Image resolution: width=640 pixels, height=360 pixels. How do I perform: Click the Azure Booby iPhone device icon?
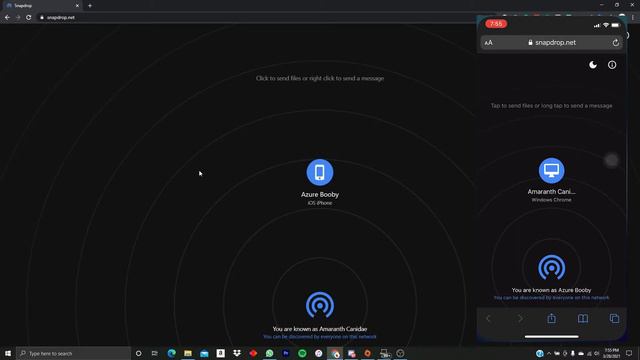pos(320,172)
